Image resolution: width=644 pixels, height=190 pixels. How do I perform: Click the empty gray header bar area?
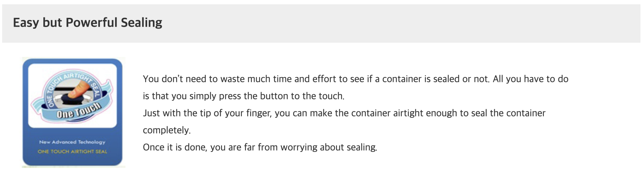point(391,23)
